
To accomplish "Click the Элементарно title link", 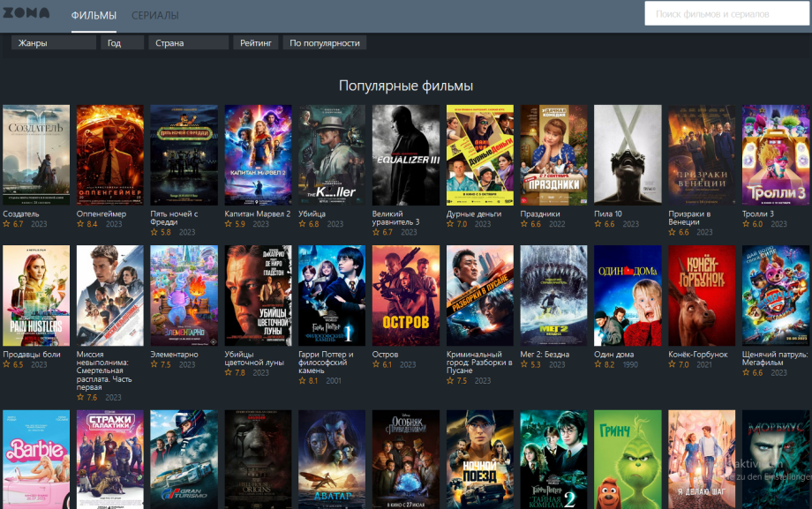I will tap(174, 355).
